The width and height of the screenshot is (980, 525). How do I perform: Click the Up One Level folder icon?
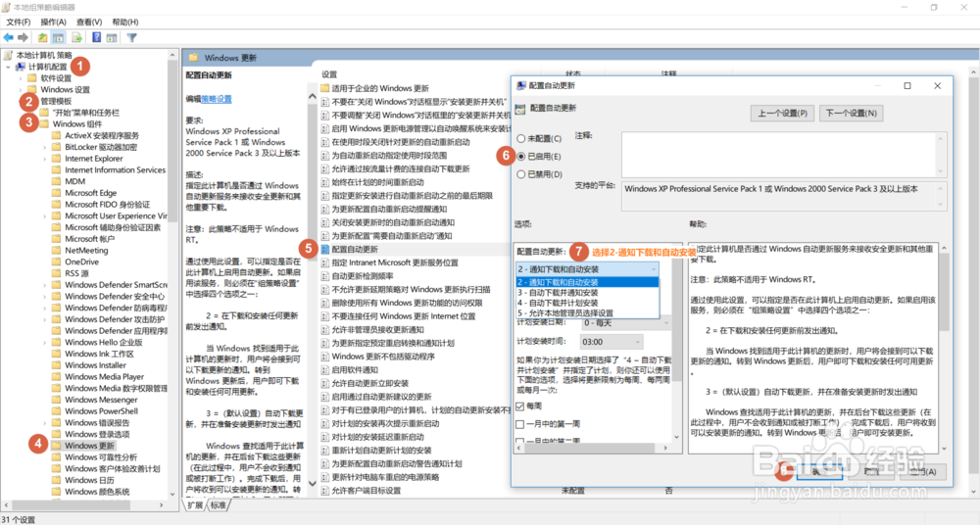tap(42, 37)
